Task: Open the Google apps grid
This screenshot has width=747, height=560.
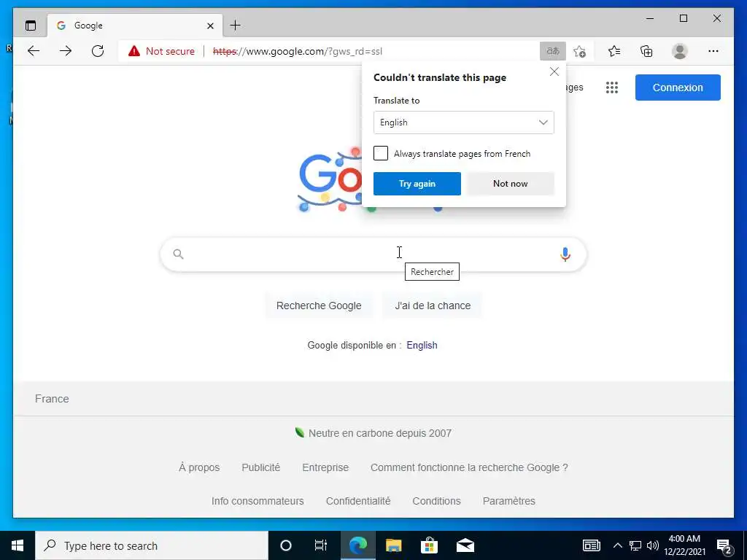Action: 612,87
